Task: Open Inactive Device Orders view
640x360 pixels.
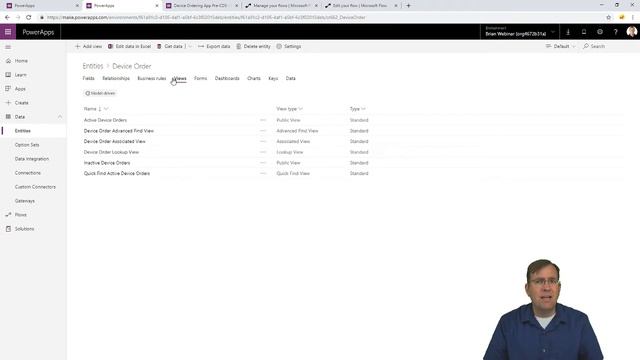Action: pos(107,163)
